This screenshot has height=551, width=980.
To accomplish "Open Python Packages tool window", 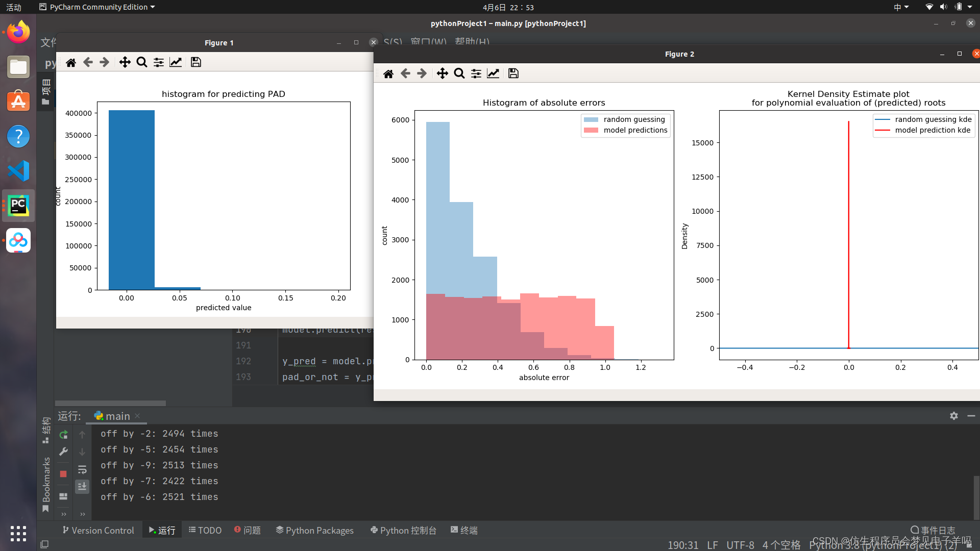I will (315, 531).
